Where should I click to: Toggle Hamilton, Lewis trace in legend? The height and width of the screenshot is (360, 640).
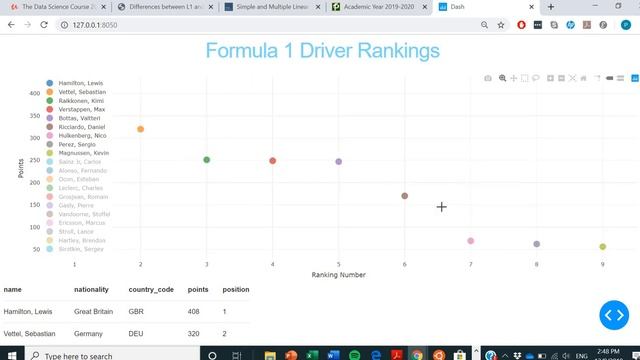[76, 83]
